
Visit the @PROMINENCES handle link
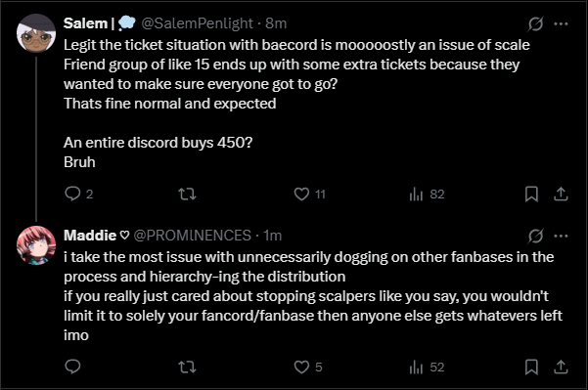(x=193, y=236)
